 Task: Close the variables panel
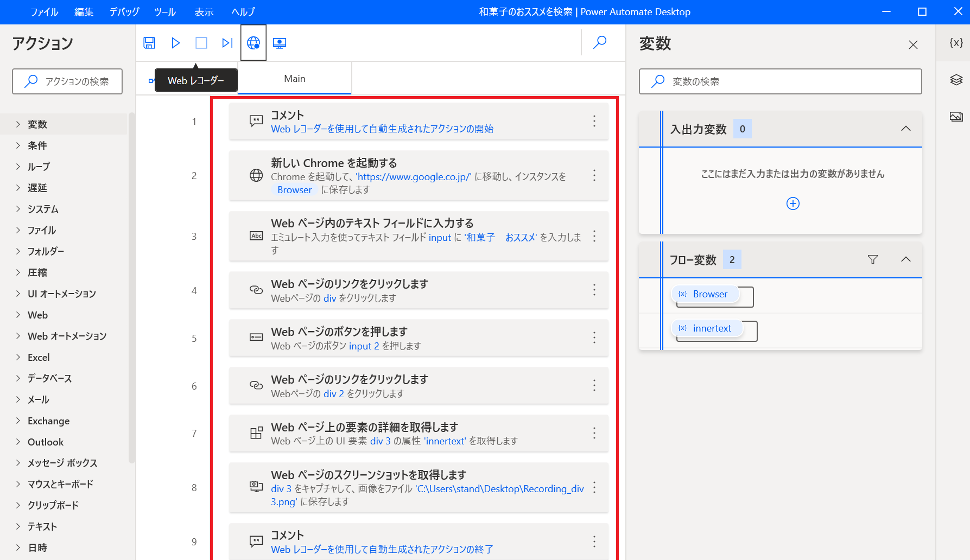click(913, 44)
